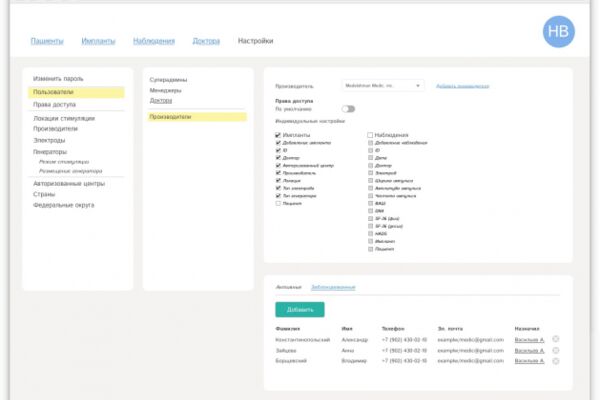Check the DN4 checkbox
Viewport: 600px width, 400px height.
370,211
